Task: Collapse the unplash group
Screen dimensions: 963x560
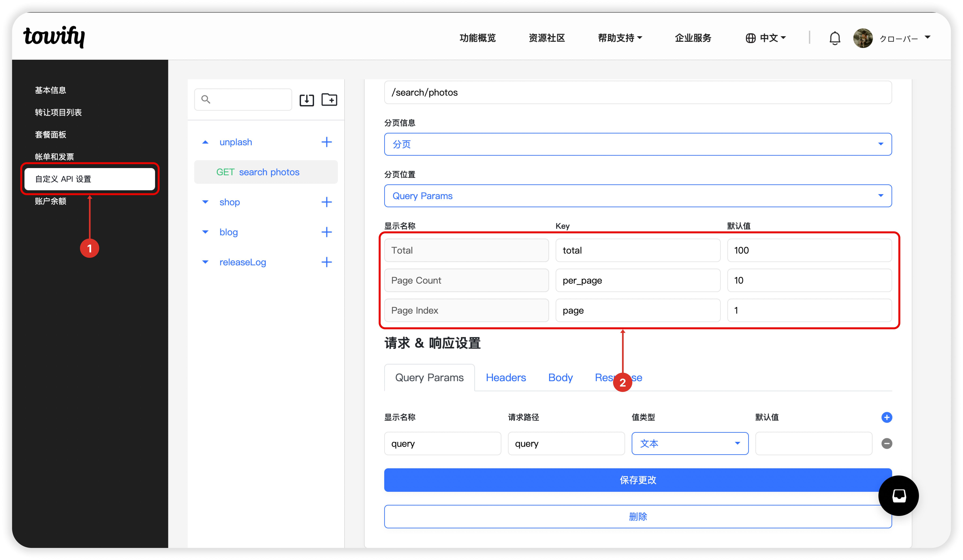Action: click(x=205, y=142)
